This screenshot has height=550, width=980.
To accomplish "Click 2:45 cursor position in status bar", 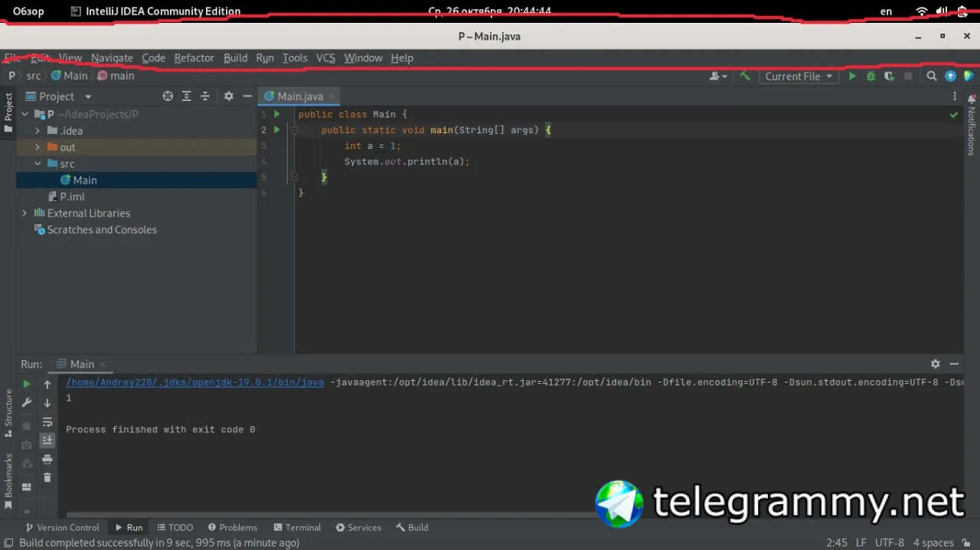I will (x=837, y=542).
